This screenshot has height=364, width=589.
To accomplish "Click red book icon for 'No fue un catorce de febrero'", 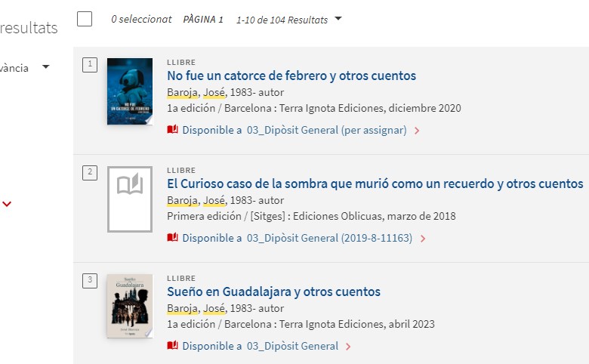I will 172,130.
